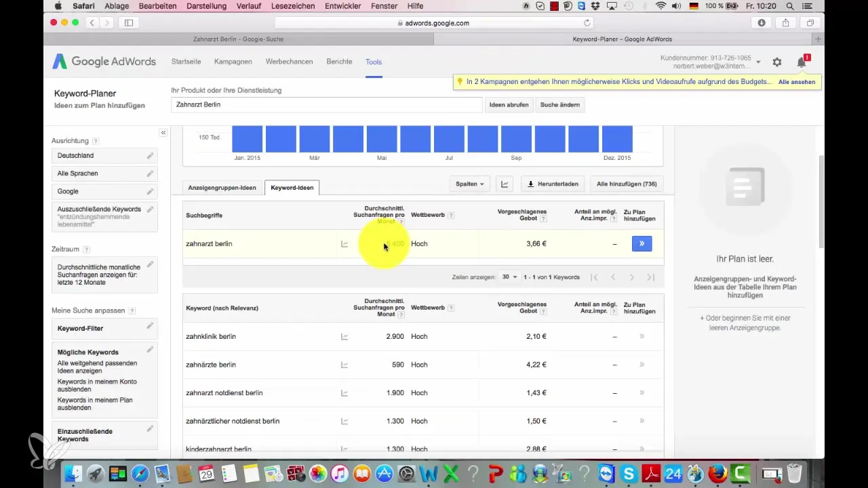Open Werbechancen in navigation
This screenshot has width=868, height=488.
[289, 62]
